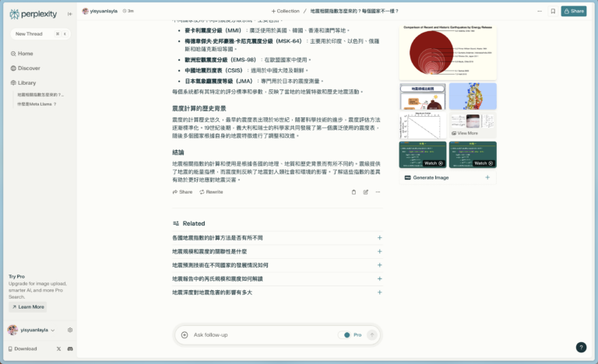Click the Rewrite button below the answer

click(209, 191)
